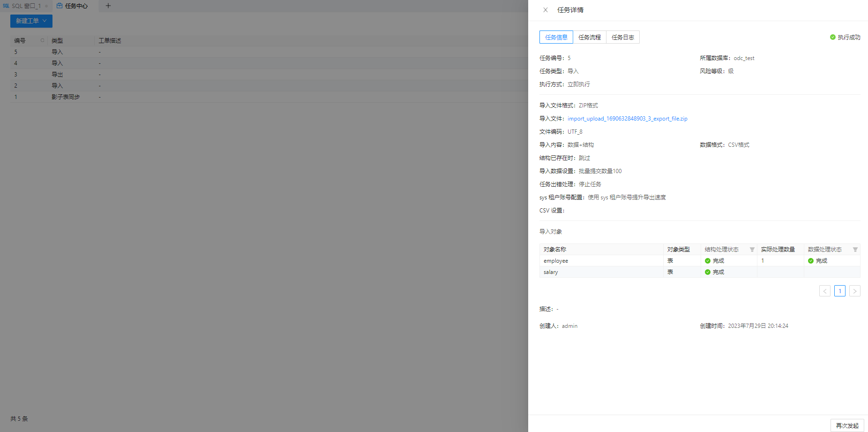Switch to the 任务日志 tab
868x432 pixels.
[623, 37]
